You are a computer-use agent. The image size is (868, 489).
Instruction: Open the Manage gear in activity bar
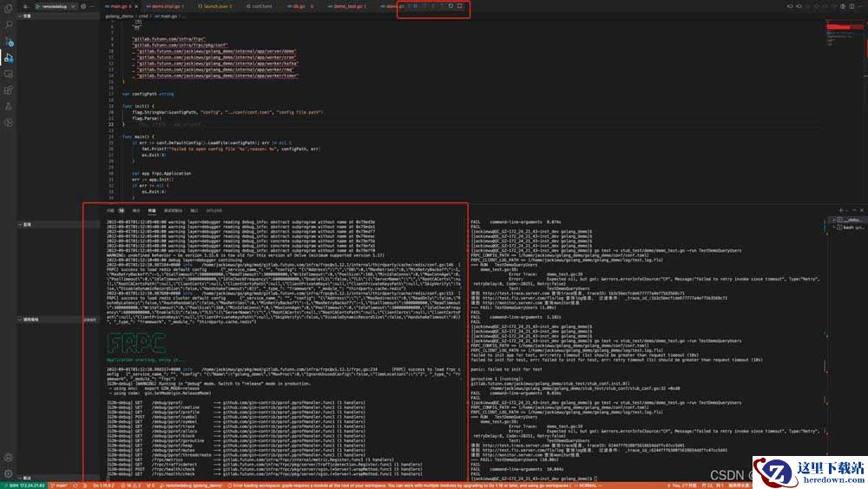[x=9, y=473]
